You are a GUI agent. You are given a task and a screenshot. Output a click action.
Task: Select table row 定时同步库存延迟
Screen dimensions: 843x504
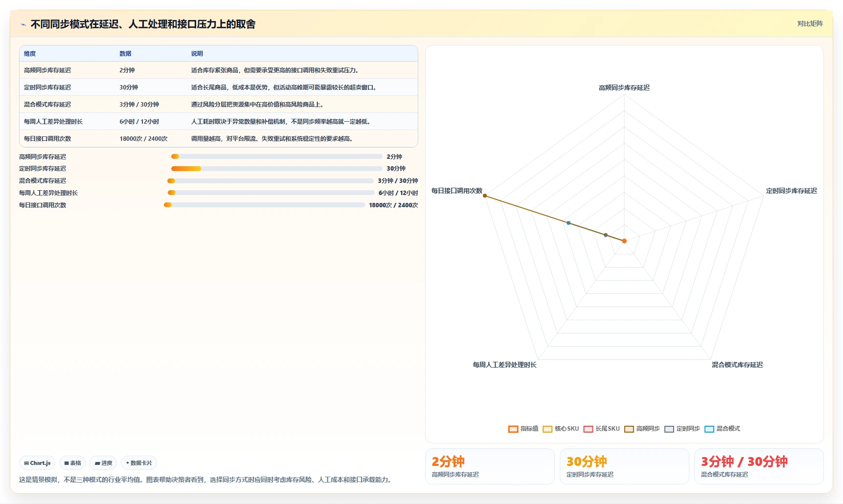pos(219,88)
